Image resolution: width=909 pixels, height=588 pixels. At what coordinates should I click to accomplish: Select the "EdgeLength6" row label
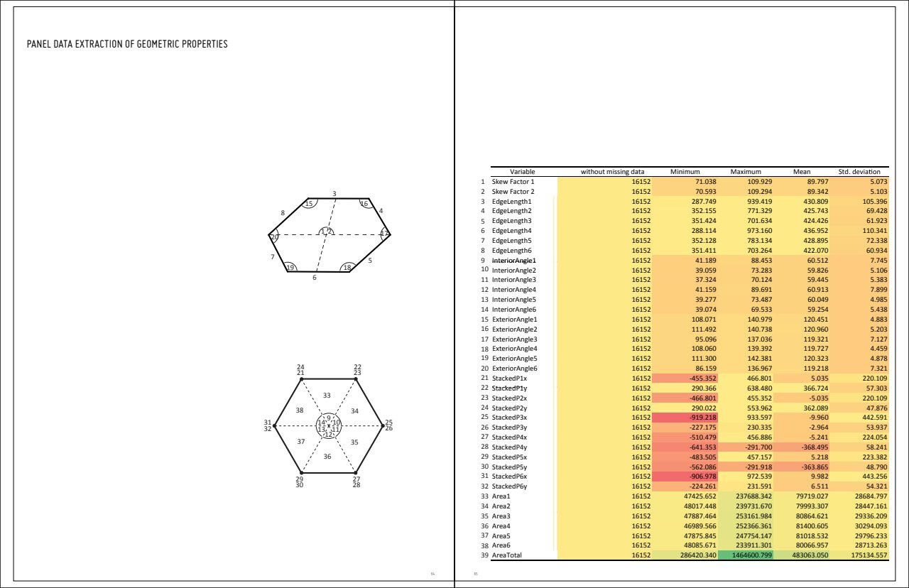click(511, 251)
